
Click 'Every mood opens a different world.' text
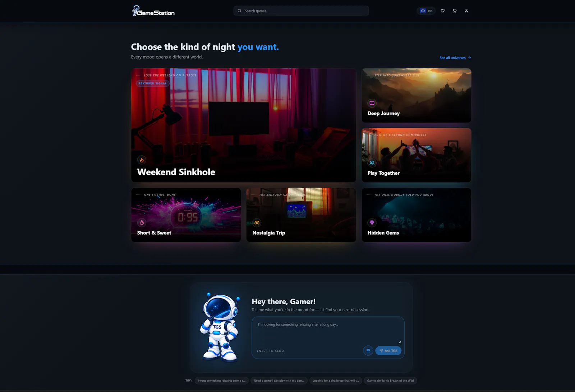point(167,57)
